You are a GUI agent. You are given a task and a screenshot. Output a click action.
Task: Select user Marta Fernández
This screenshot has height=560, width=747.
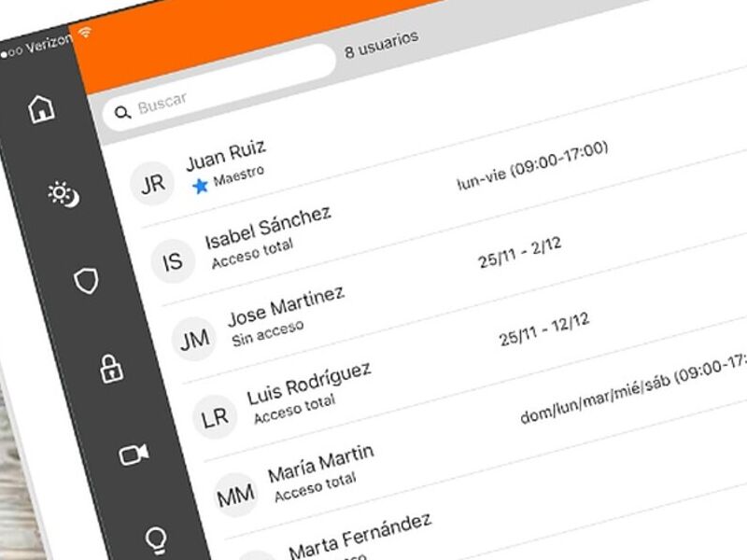pyautogui.click(x=360, y=535)
